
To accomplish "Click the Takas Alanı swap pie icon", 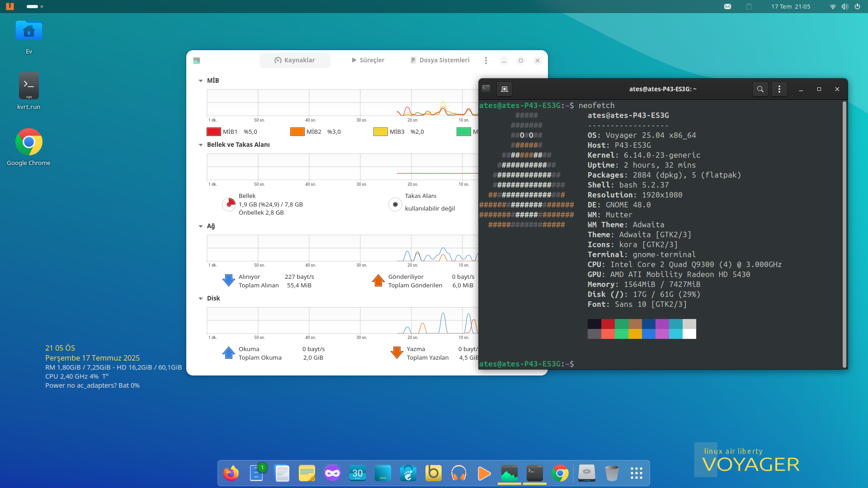I will point(395,204).
